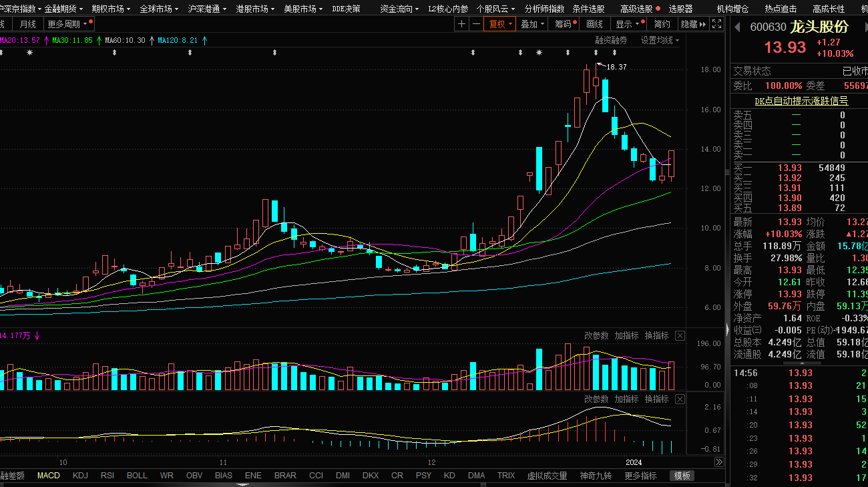The width and height of the screenshot is (868, 487).
Task: Click the small arrow next to 14.177万
Action: [x=37, y=336]
